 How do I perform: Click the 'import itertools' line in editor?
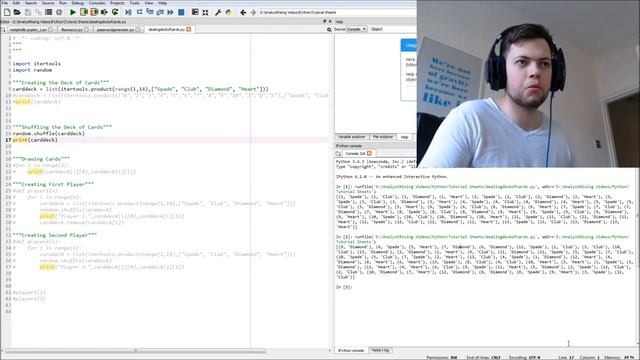coord(36,64)
